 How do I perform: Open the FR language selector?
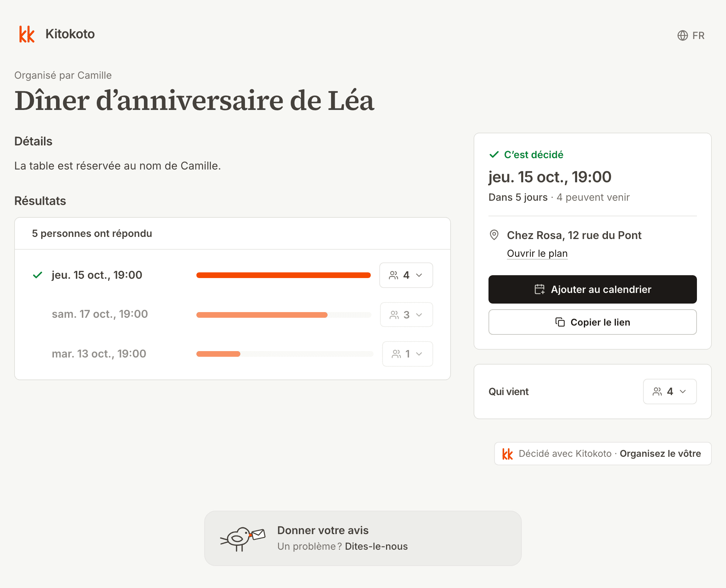point(691,35)
